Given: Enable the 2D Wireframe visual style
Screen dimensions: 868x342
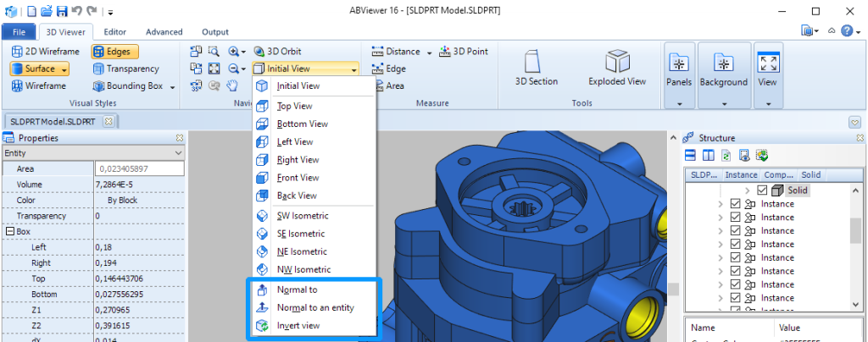Looking at the screenshot, I should [x=45, y=52].
